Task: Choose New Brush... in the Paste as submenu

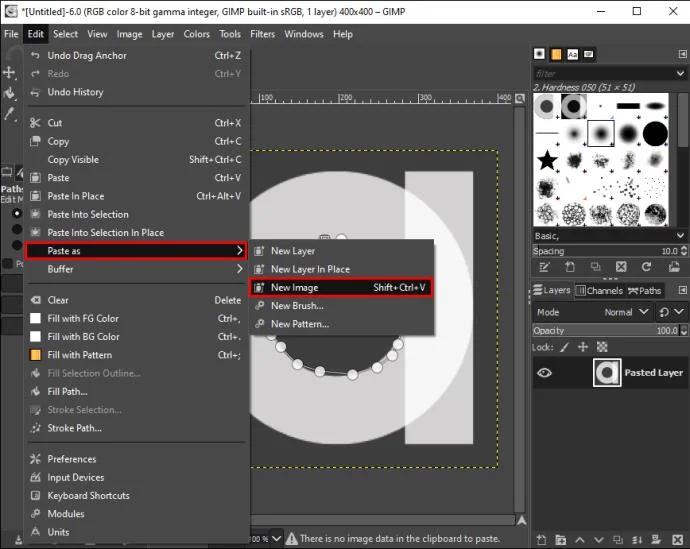Action: click(341, 306)
